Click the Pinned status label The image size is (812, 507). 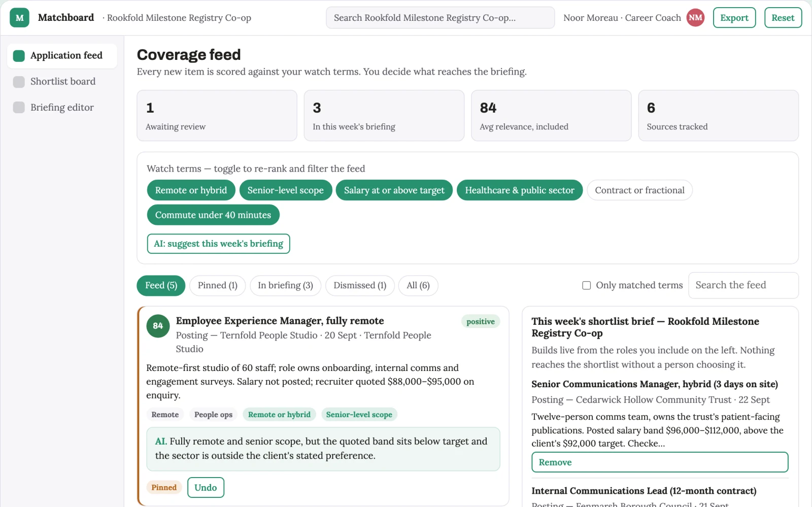pyautogui.click(x=164, y=488)
